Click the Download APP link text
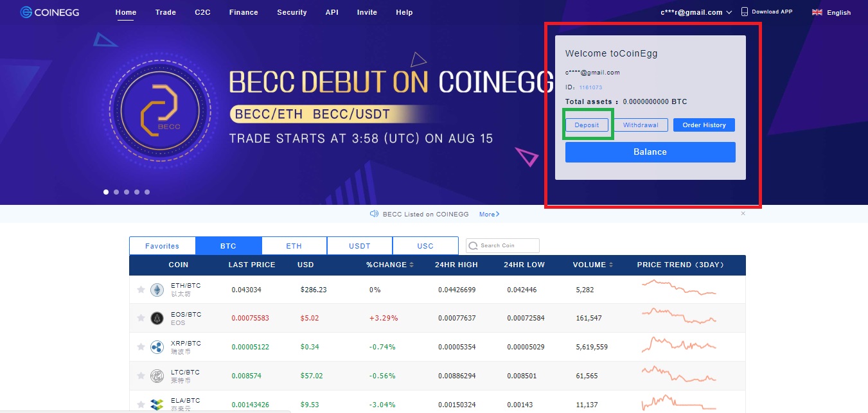 772,12
